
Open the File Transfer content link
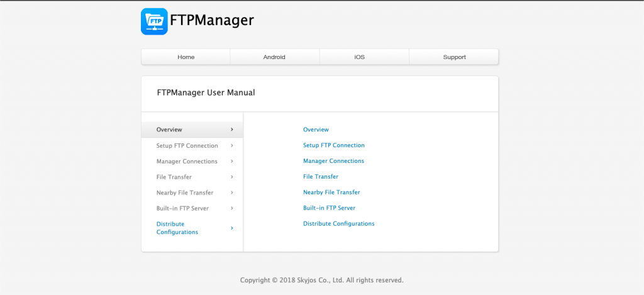tap(321, 176)
